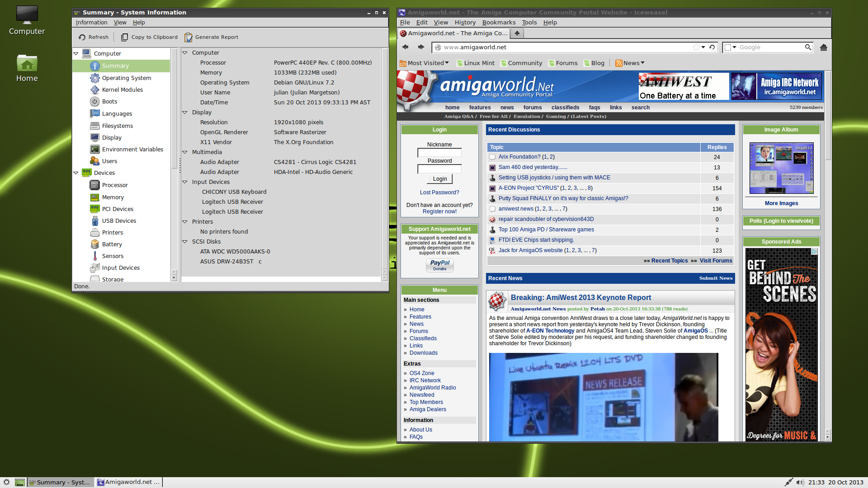
Task: Open the Most Visited bookmarks dropdown
Action: click(428, 63)
